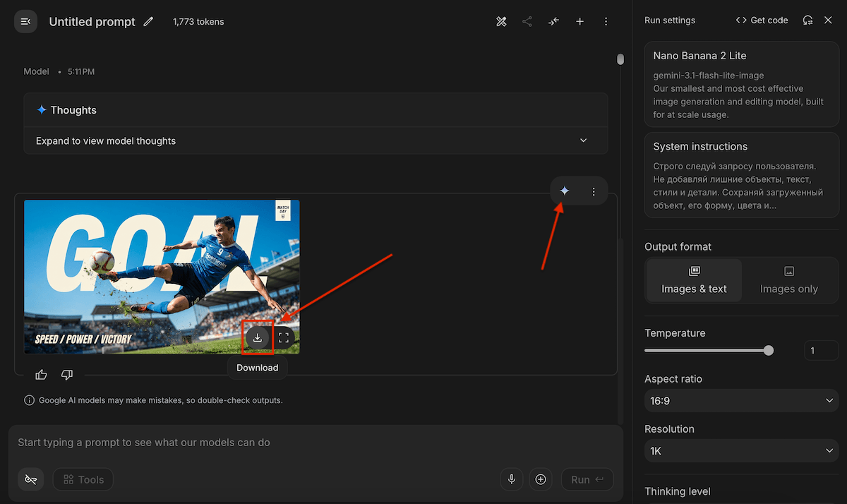
Task: Select Images & text output format
Action: tap(694, 281)
